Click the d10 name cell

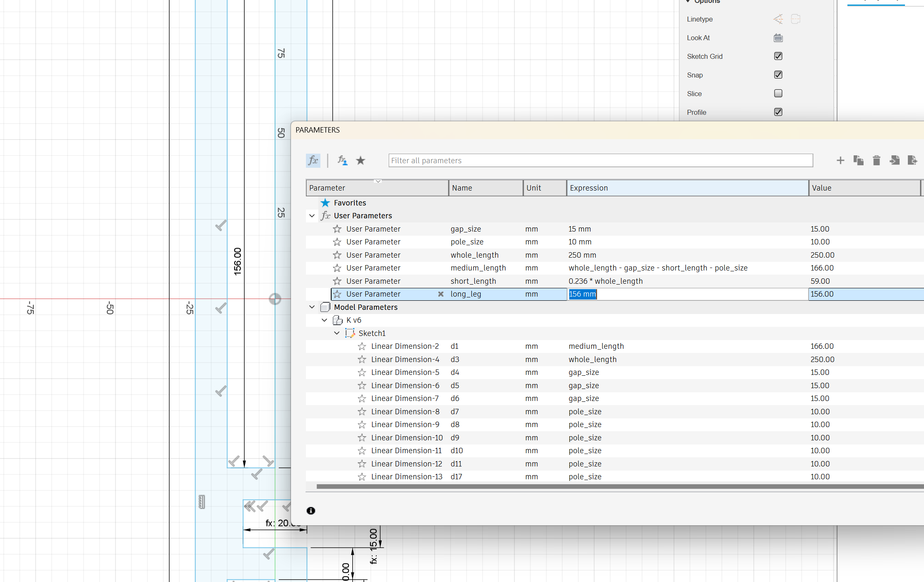[457, 451]
